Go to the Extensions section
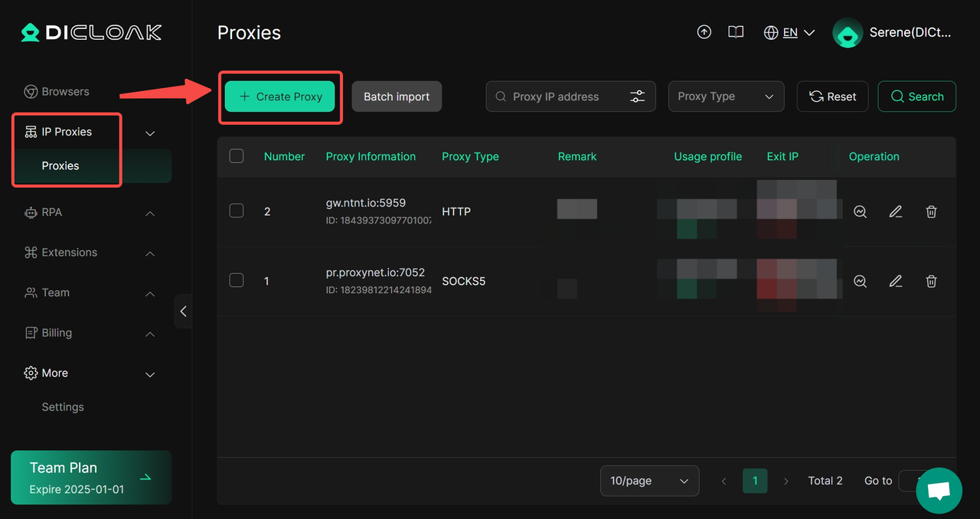The width and height of the screenshot is (980, 519). click(x=70, y=252)
